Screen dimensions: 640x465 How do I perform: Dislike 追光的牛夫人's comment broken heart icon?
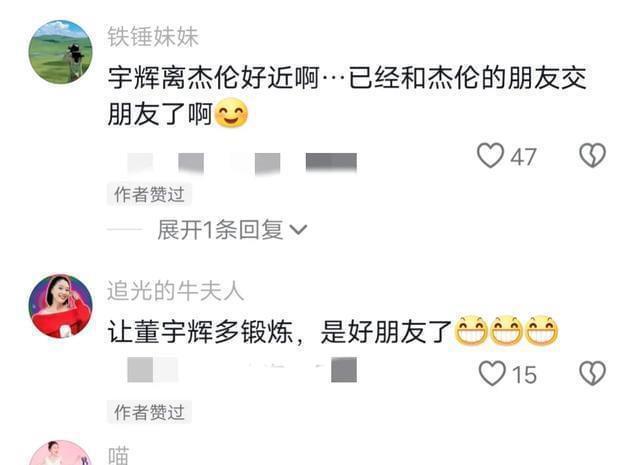pyautogui.click(x=593, y=373)
